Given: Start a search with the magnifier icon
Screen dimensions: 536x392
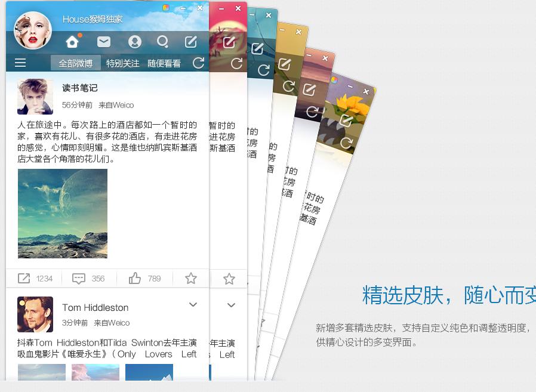Looking at the screenshot, I should (x=162, y=42).
